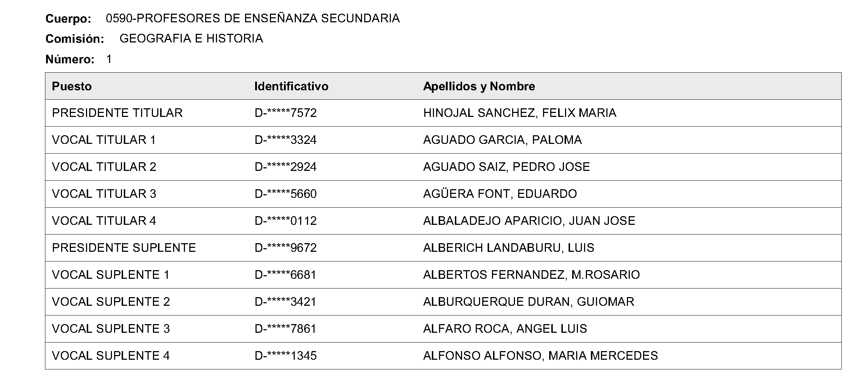Image resolution: width=868 pixels, height=377 pixels.
Task: Click name AGUADO SAIZ, PEDRO JOSE
Action: click(x=506, y=167)
